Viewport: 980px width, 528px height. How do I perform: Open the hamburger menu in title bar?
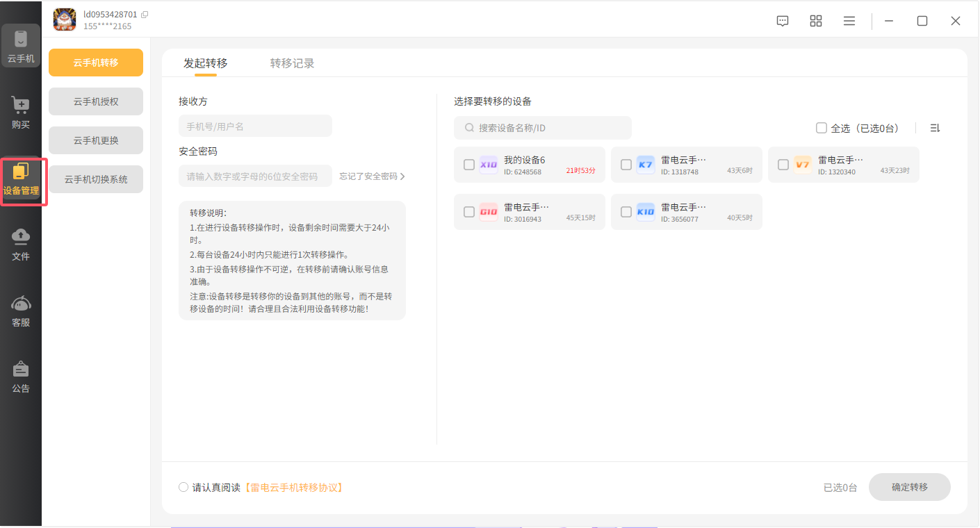coord(849,21)
